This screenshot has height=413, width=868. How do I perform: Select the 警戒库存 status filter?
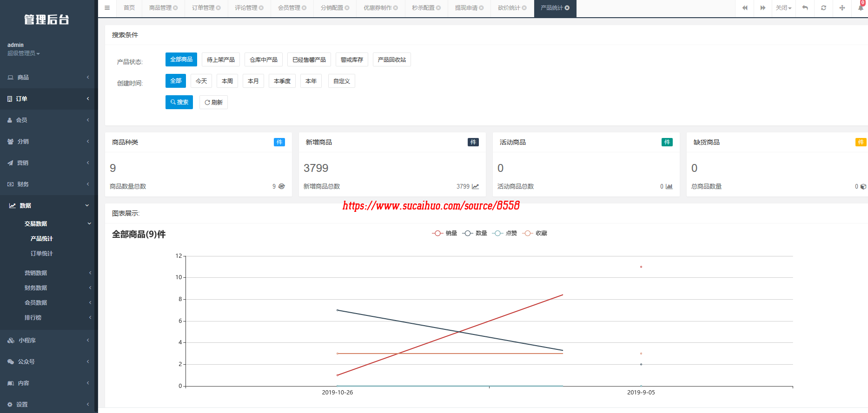(x=352, y=59)
